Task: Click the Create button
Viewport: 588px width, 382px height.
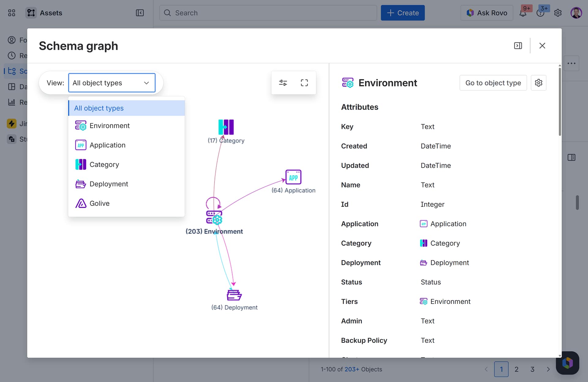Action: [403, 13]
